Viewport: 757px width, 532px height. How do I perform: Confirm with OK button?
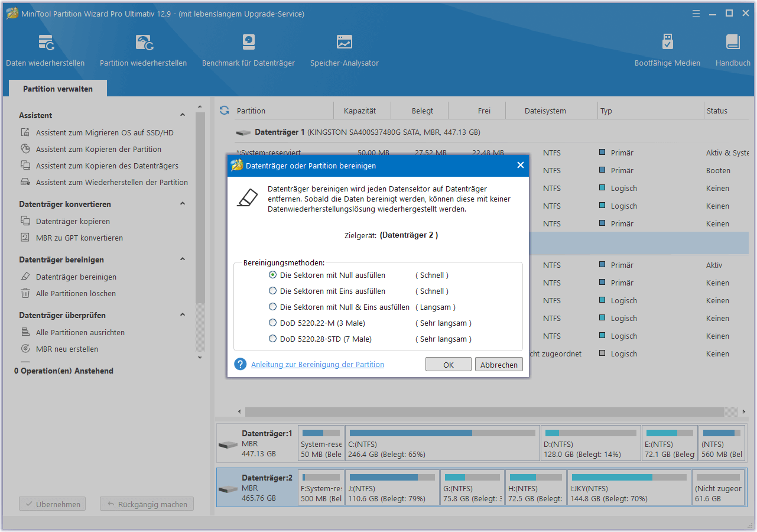449,365
